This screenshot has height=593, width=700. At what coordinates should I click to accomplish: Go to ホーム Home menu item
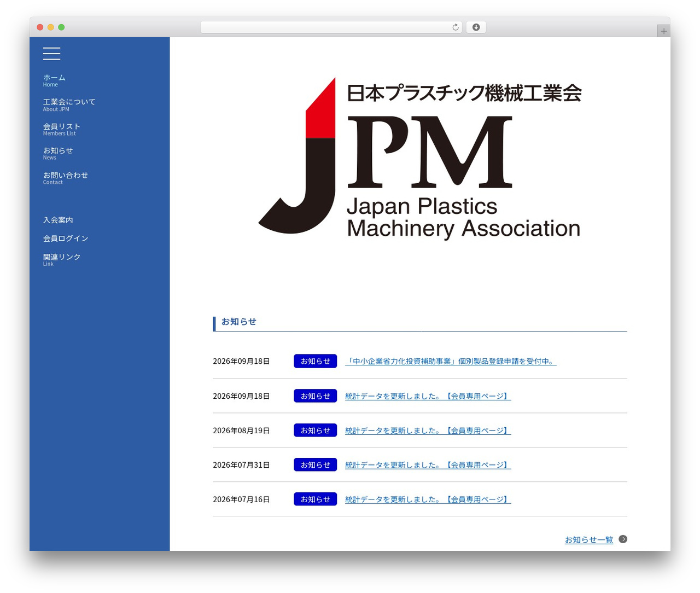(54, 80)
